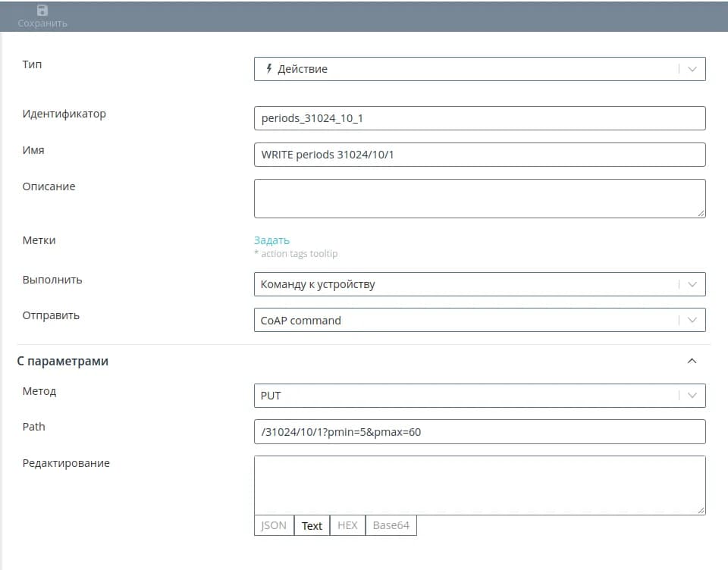Open the Тип dropdown arrow
The height and width of the screenshot is (570, 728).
692,69
